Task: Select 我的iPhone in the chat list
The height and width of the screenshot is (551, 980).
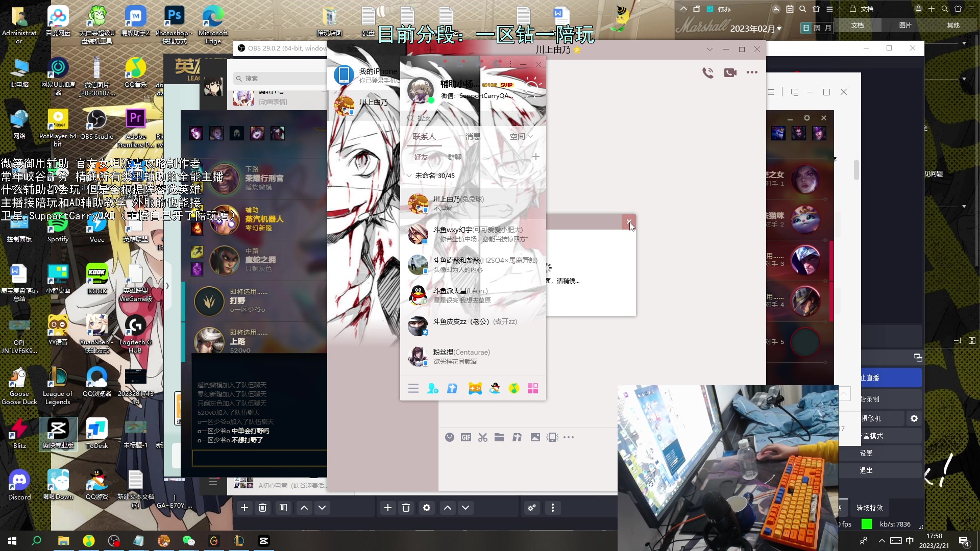Action: click(x=364, y=76)
